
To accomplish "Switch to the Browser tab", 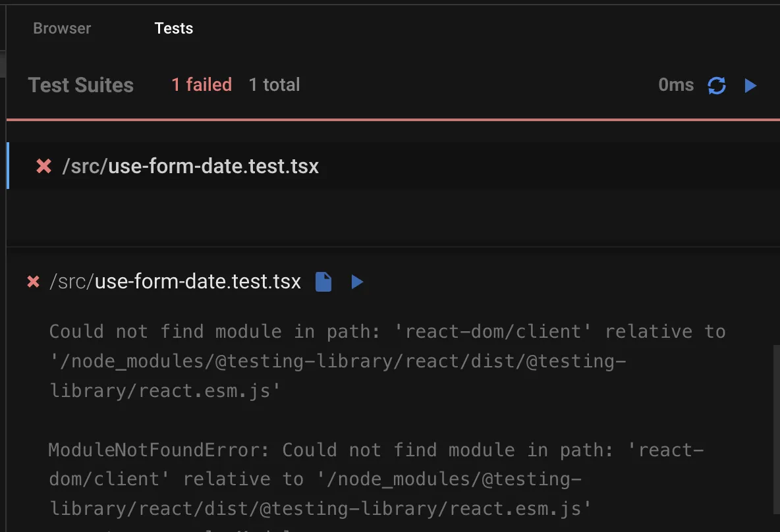I will click(62, 28).
